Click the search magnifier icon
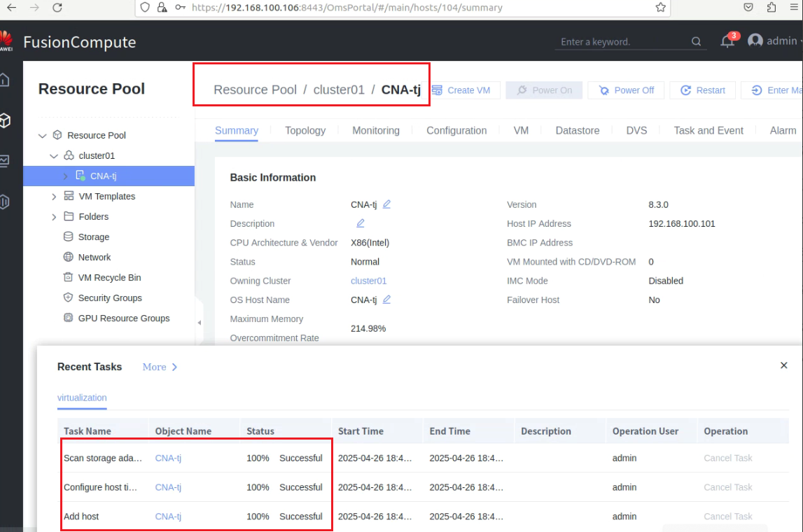 696,41
